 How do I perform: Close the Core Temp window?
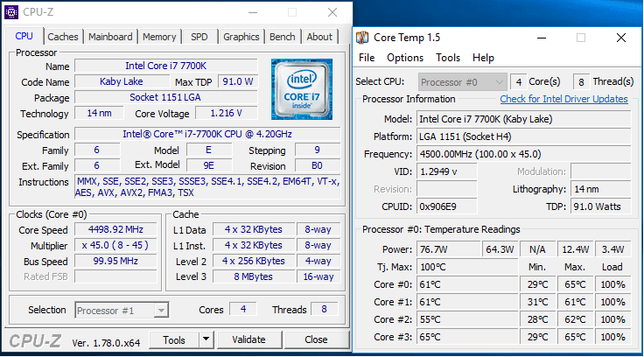click(x=621, y=38)
